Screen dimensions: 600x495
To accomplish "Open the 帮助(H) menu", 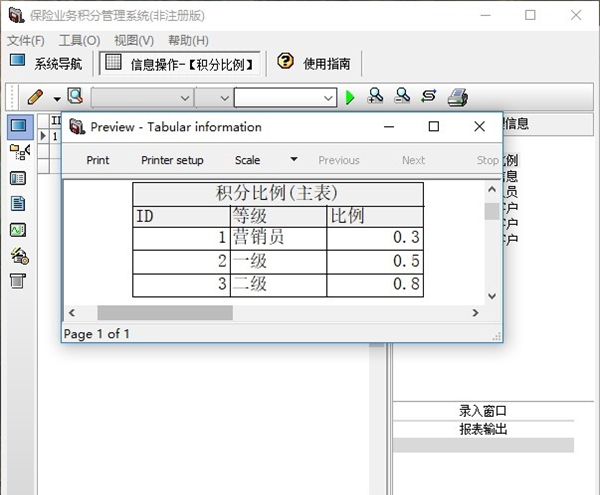I will (x=188, y=41).
